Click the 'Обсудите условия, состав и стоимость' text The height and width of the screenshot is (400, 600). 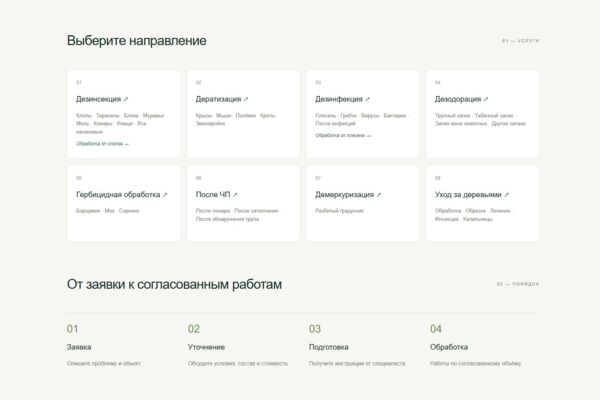point(238,363)
